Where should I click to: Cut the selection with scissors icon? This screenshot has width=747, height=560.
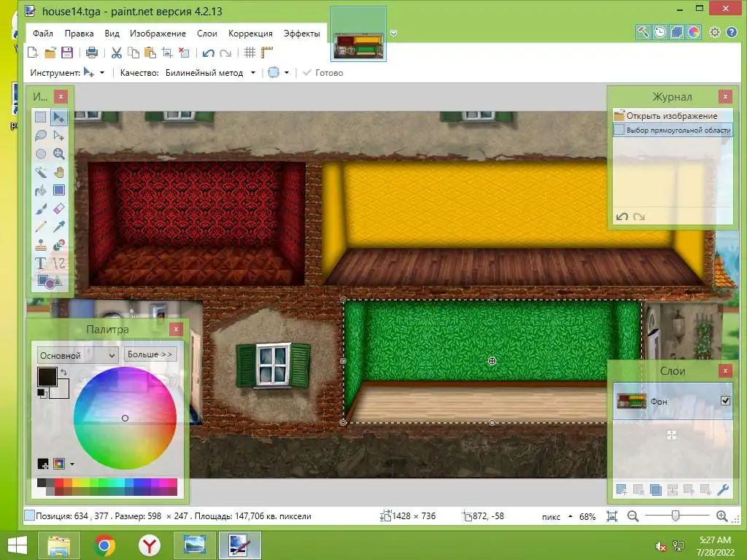(116, 52)
